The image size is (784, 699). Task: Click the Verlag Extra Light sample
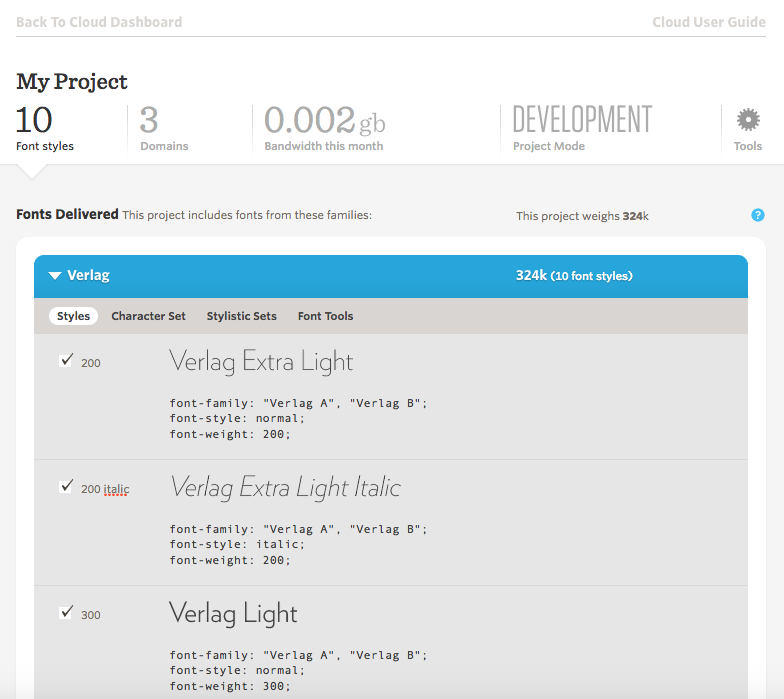click(x=261, y=362)
